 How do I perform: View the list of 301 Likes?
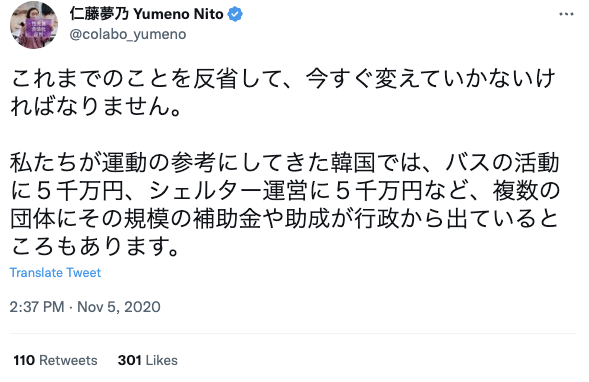(x=147, y=360)
